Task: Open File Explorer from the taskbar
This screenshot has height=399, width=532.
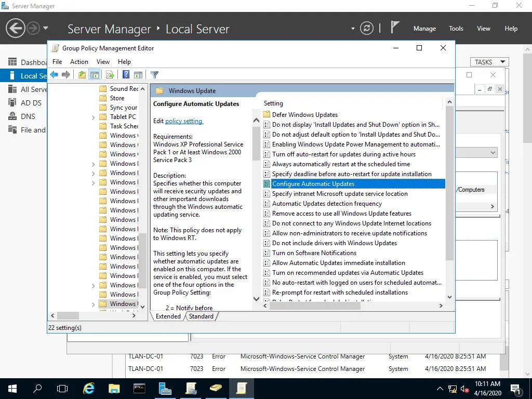Action: click(x=114, y=389)
